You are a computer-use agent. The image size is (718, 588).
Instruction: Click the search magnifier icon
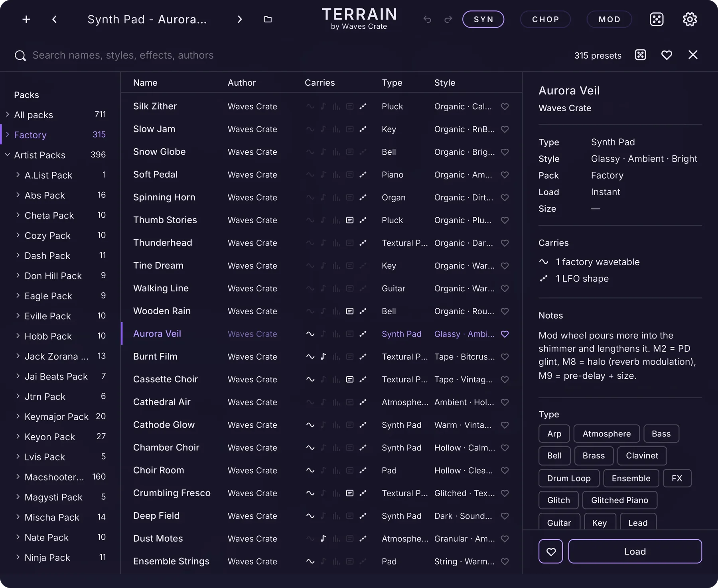point(20,55)
